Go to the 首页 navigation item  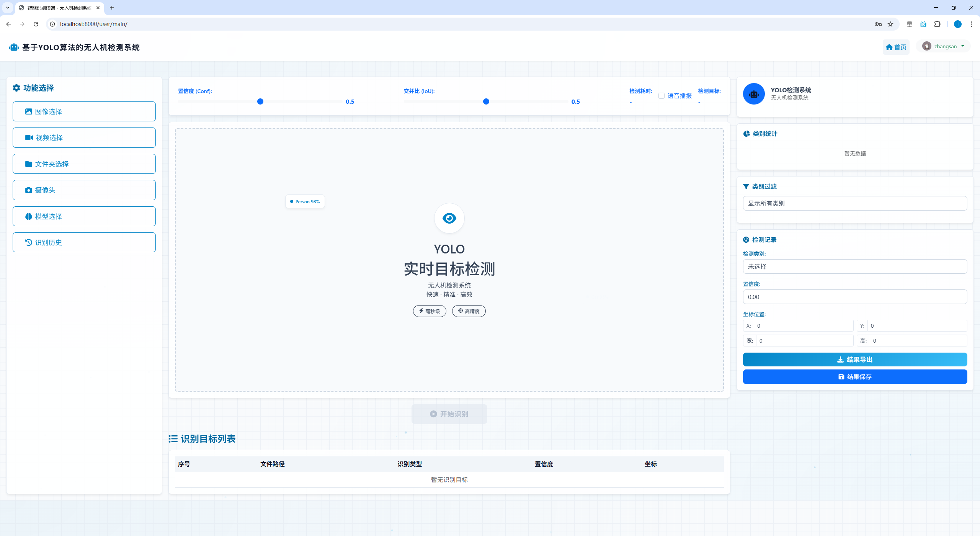(896, 47)
